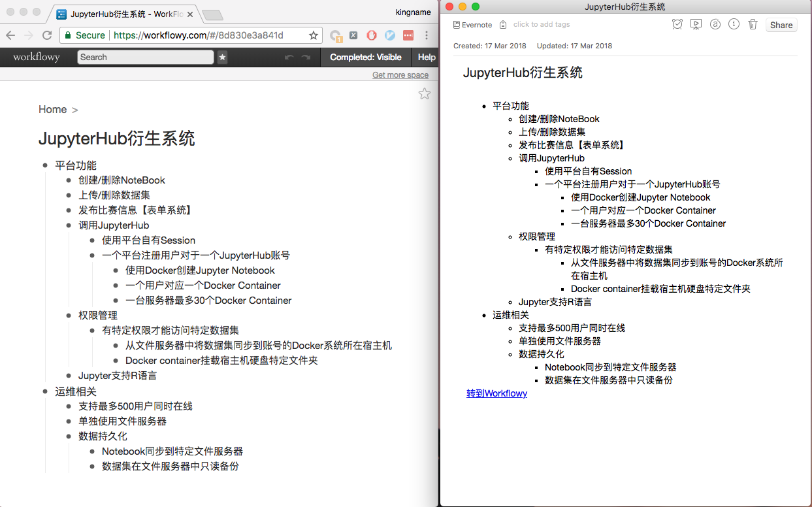Click 创建/删除NoteBook in WorkFlowy

point(122,180)
